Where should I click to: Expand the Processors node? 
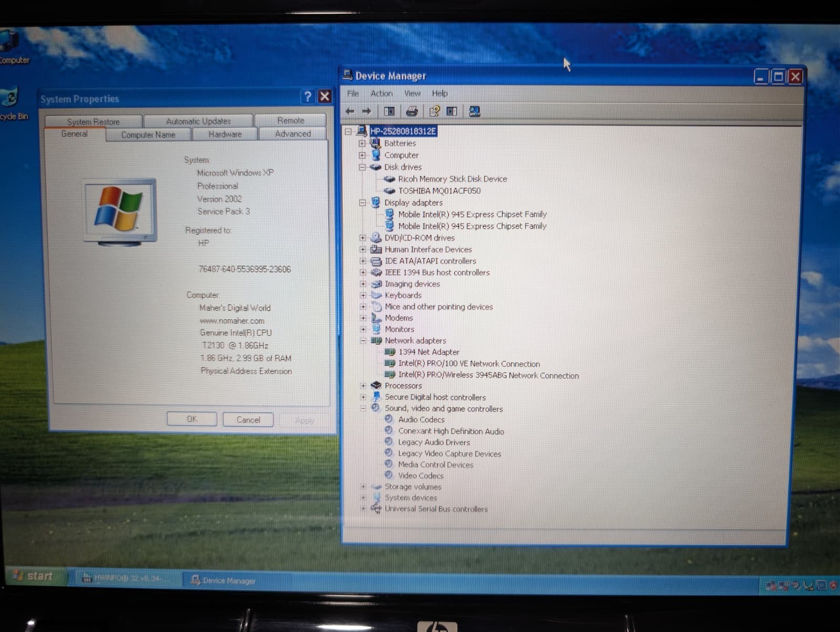[x=363, y=386]
